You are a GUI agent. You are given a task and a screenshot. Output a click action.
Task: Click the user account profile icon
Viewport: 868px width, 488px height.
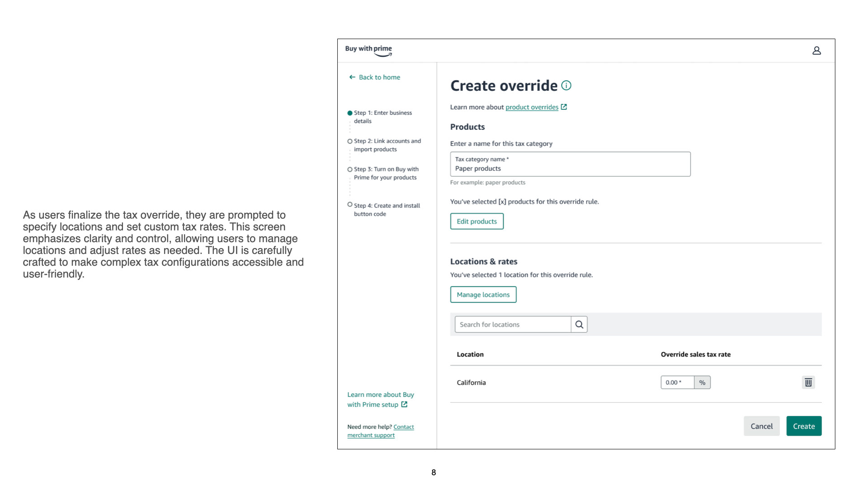816,51
